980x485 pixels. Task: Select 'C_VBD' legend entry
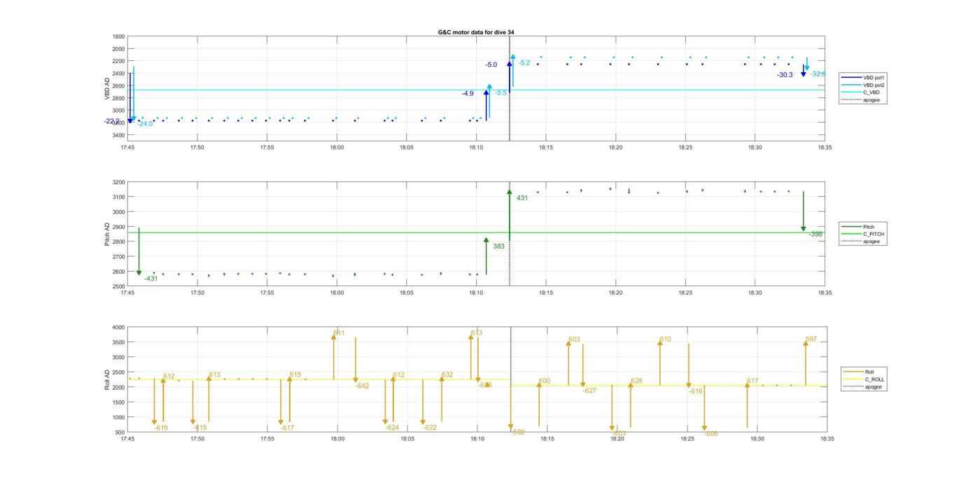[871, 92]
